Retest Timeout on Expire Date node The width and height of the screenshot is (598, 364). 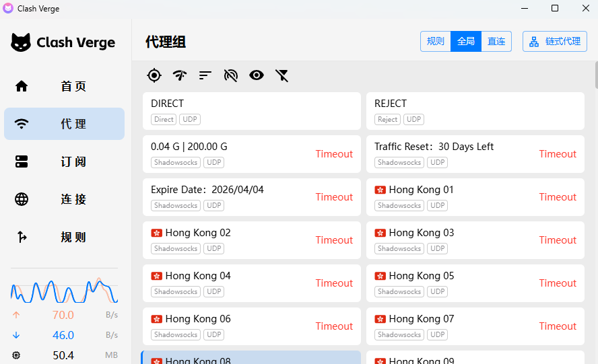tap(334, 197)
